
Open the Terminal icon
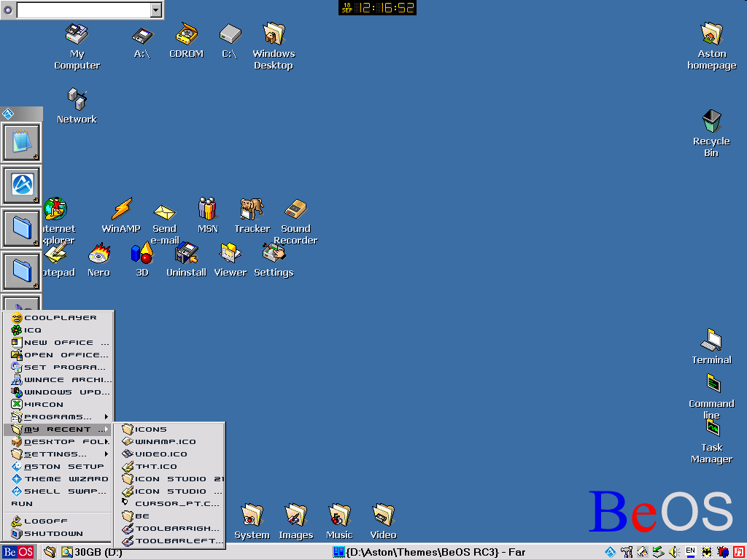[x=712, y=346]
